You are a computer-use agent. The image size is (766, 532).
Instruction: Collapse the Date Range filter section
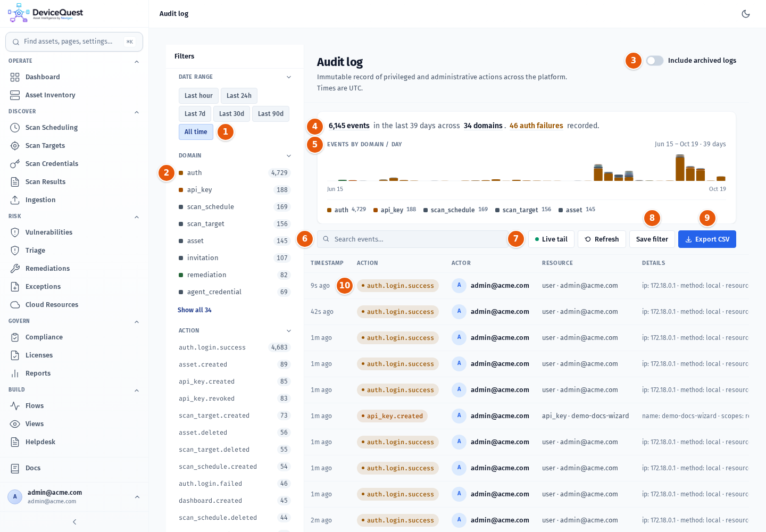tap(289, 77)
